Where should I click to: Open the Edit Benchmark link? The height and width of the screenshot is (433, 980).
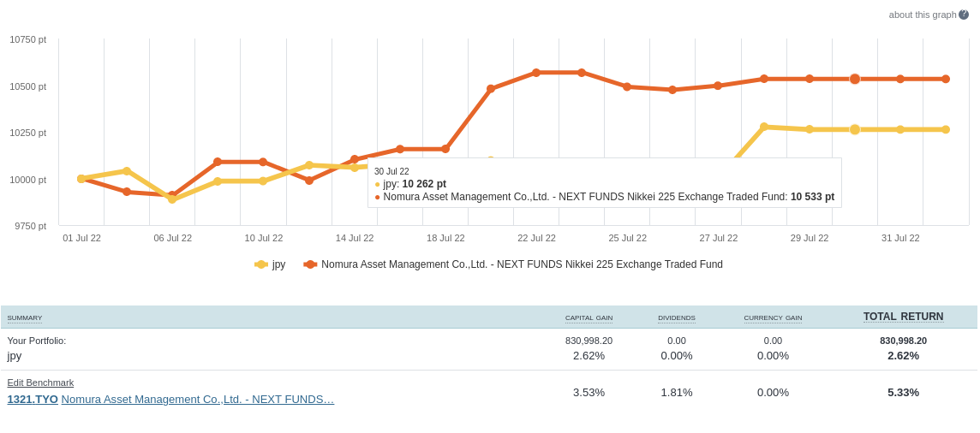click(40, 383)
